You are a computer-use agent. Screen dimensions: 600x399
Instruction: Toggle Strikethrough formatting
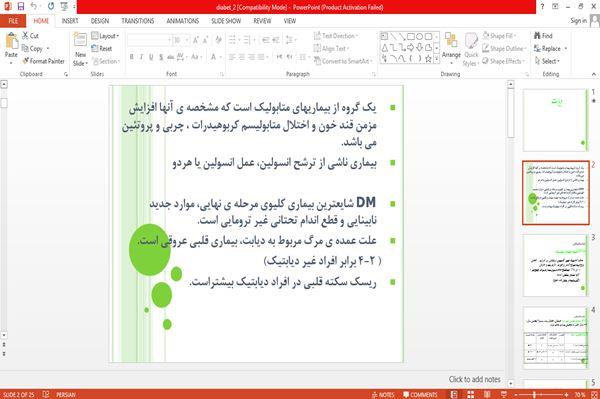pyautogui.click(x=171, y=57)
